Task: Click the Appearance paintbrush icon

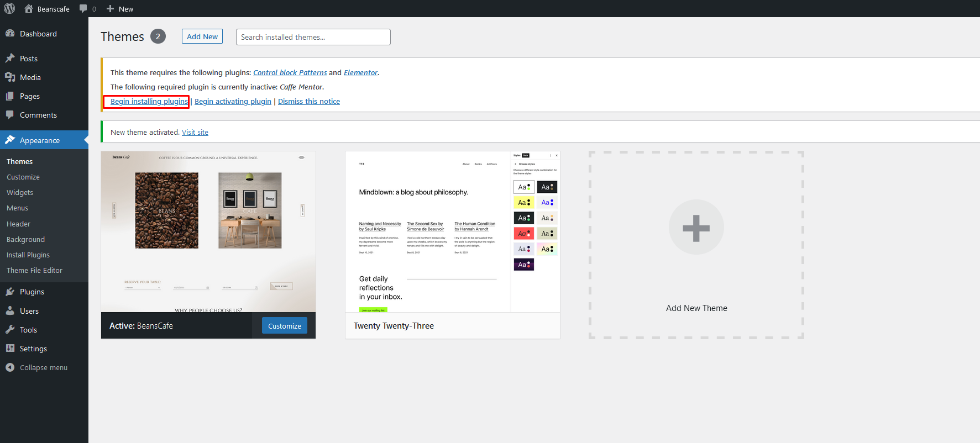Action: pyautogui.click(x=10, y=140)
